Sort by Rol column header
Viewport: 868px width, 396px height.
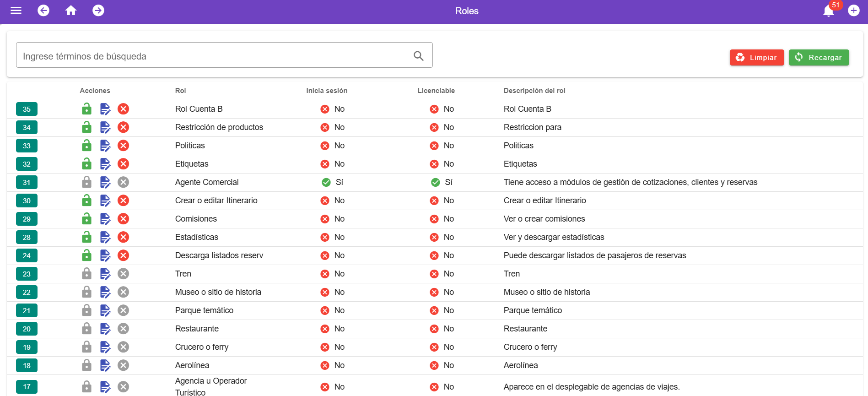(x=180, y=91)
